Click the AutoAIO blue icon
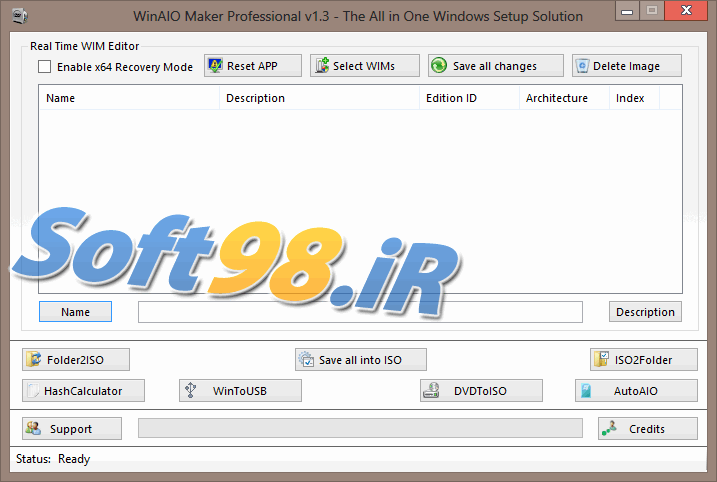 point(586,391)
